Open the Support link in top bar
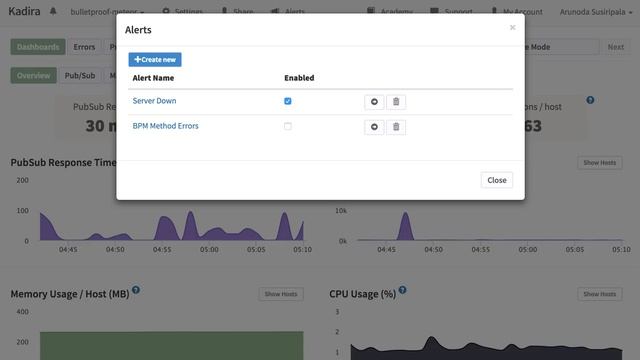Viewport: 640px width, 360px height. coord(451,12)
